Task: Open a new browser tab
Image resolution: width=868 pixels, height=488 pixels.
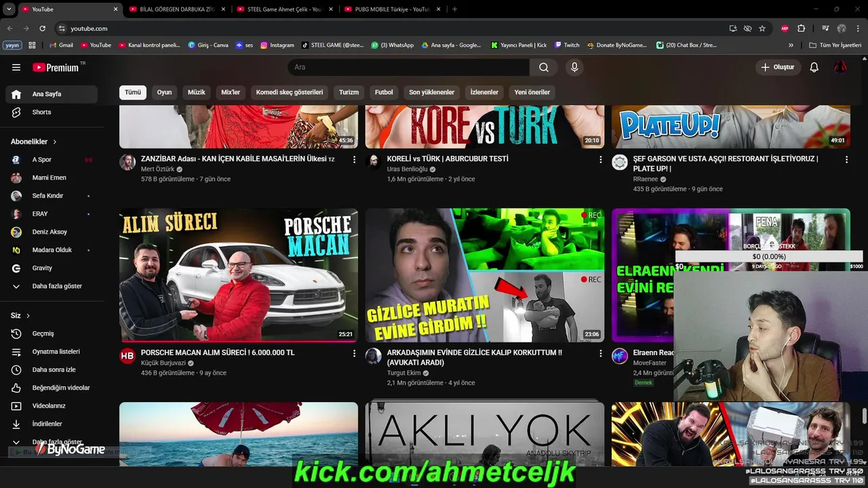Action: click(x=454, y=9)
